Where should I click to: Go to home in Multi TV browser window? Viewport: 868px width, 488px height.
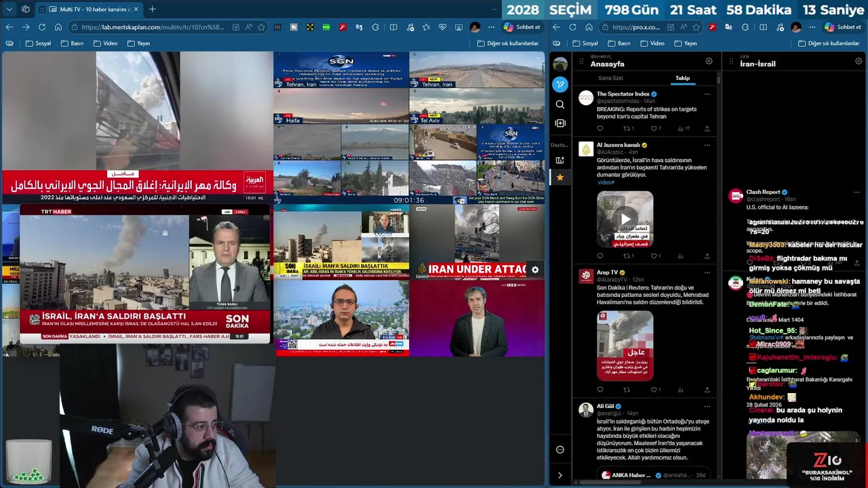(x=58, y=27)
